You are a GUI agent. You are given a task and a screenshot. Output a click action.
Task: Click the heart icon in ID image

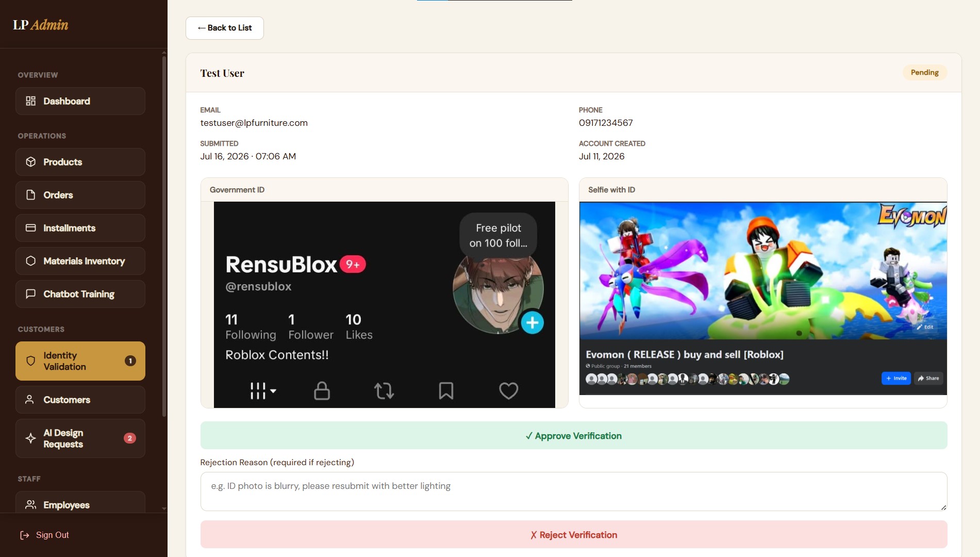coord(509,391)
